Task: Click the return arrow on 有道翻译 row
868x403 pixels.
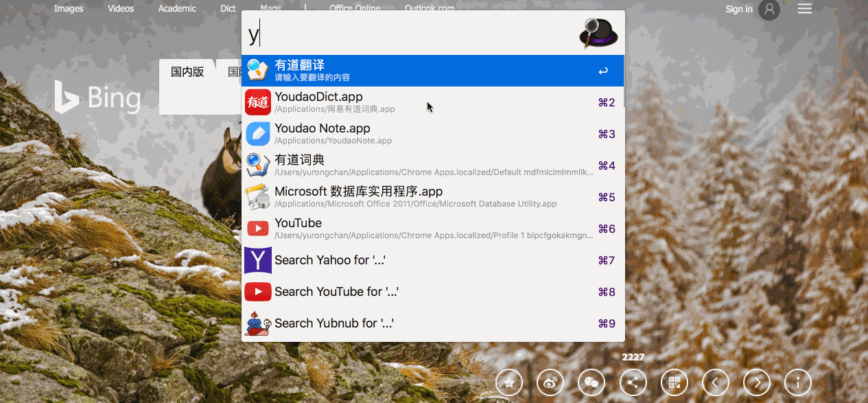Action: coord(603,71)
